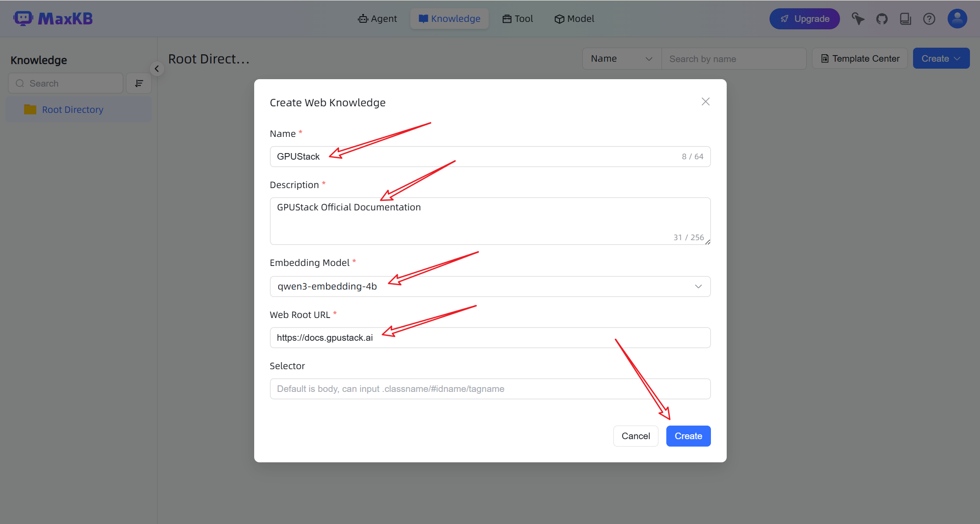Click the help question mark icon
The image size is (980, 524).
tap(929, 19)
